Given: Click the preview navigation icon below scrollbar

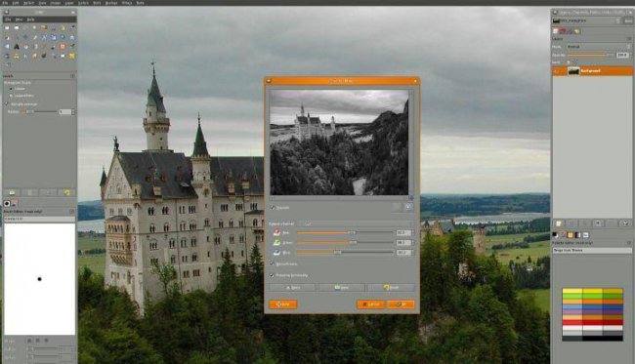Looking at the screenshot, I should click(410, 198).
